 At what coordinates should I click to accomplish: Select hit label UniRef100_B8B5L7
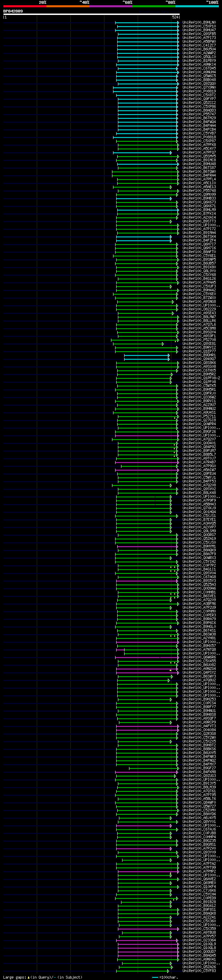point(199,455)
